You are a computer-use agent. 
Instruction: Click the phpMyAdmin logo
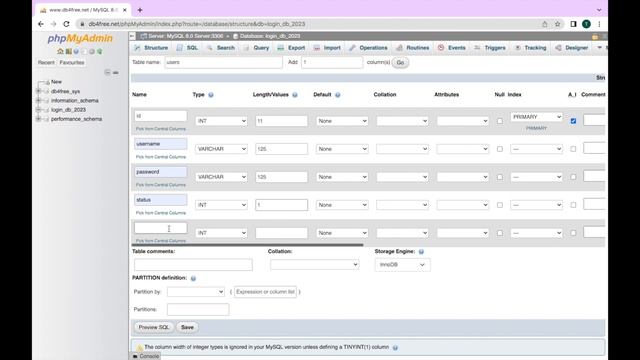(80, 38)
